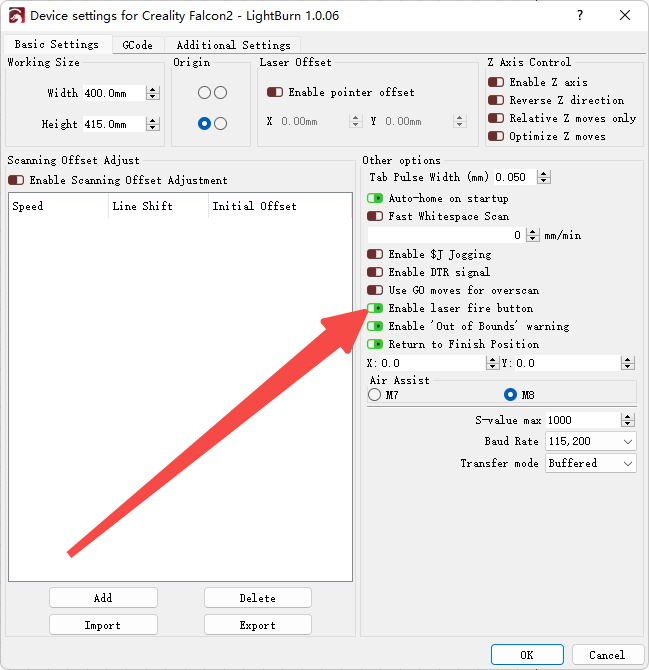Click the Line Shift column header
The height and width of the screenshot is (670, 649).
pos(159,206)
